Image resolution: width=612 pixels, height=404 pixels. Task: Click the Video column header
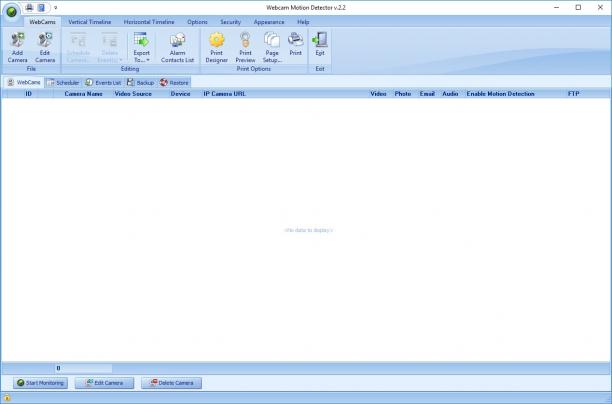378,94
